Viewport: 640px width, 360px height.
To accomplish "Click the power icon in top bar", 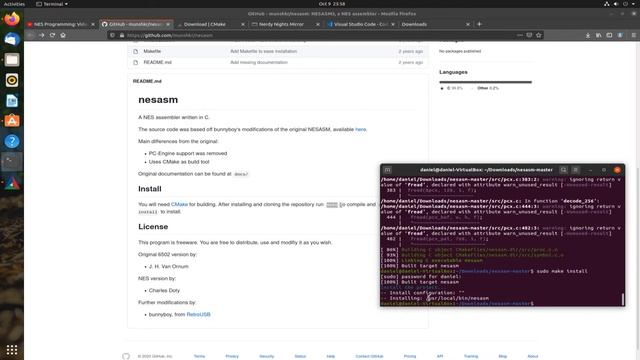I will point(625,4).
